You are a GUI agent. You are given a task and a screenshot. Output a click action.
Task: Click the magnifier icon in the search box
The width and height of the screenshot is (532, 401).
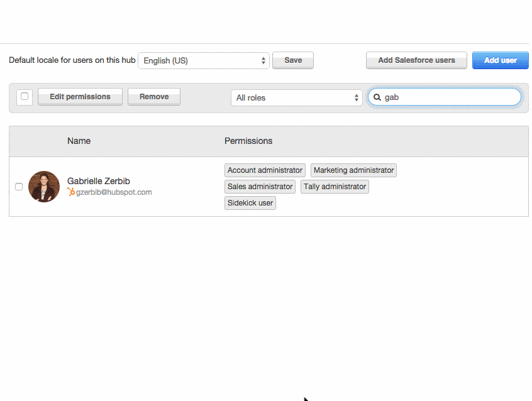pyautogui.click(x=377, y=97)
